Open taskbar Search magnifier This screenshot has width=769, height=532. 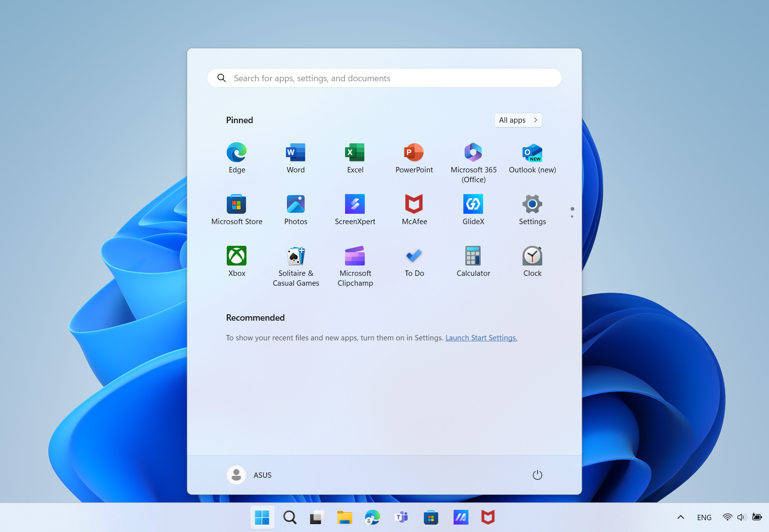(x=290, y=517)
